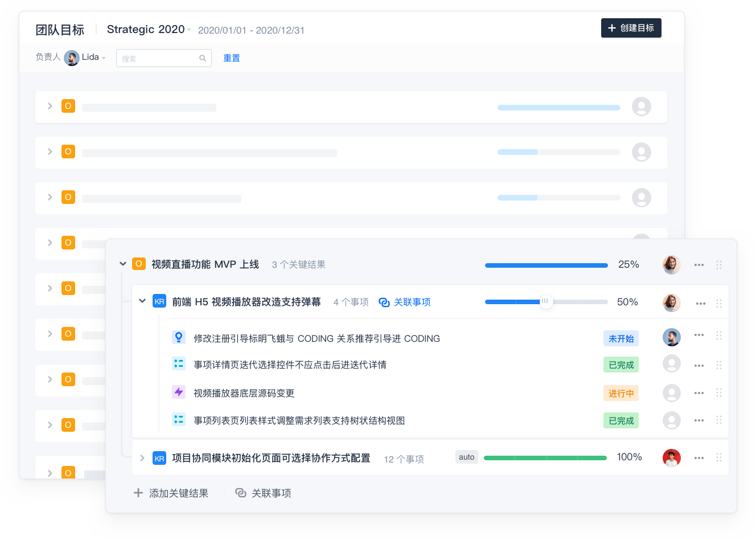Collapse the 视频直播功能 MVP 上线 objective
This screenshot has height=540, width=756.
point(122,264)
